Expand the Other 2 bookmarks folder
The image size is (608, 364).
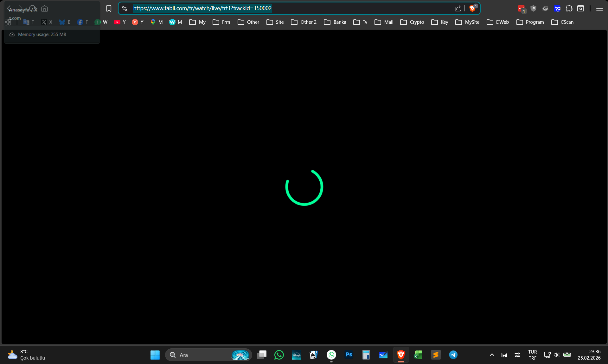coord(304,22)
